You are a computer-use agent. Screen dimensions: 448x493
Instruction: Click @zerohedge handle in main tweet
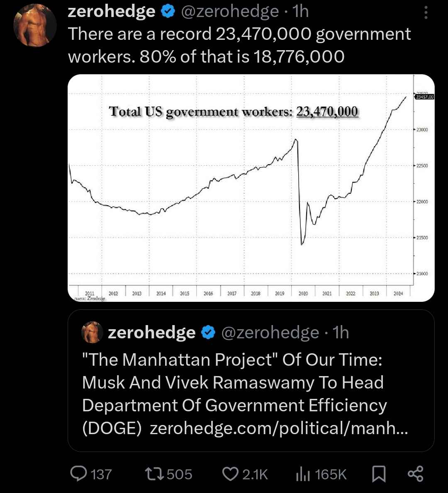(x=230, y=12)
